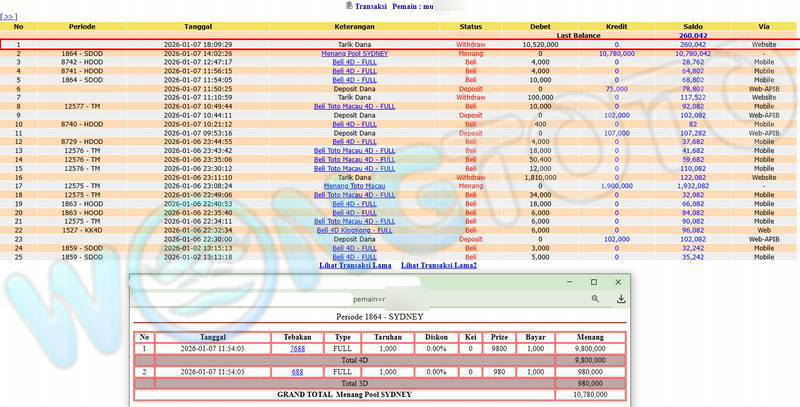Click Lihat Transaksi Lama link

(353, 265)
